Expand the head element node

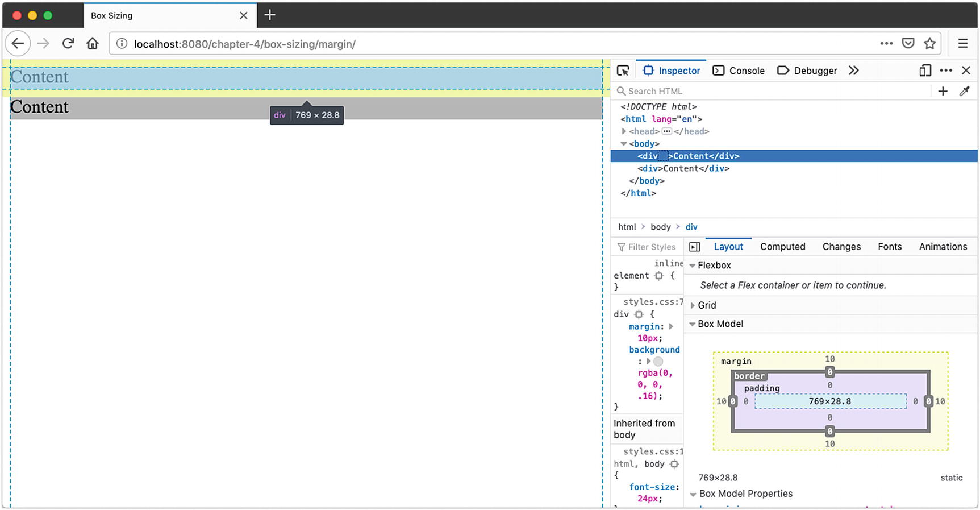coord(624,131)
